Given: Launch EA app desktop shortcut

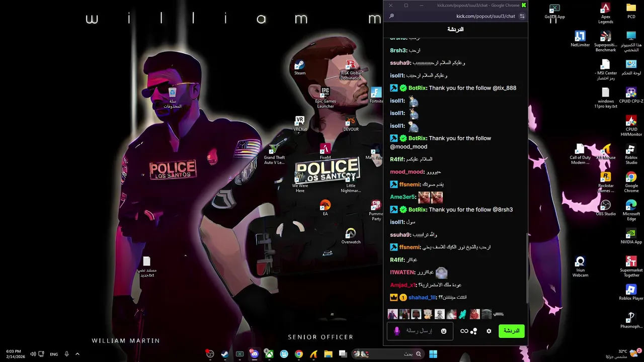Looking at the screenshot, I should point(325,208).
